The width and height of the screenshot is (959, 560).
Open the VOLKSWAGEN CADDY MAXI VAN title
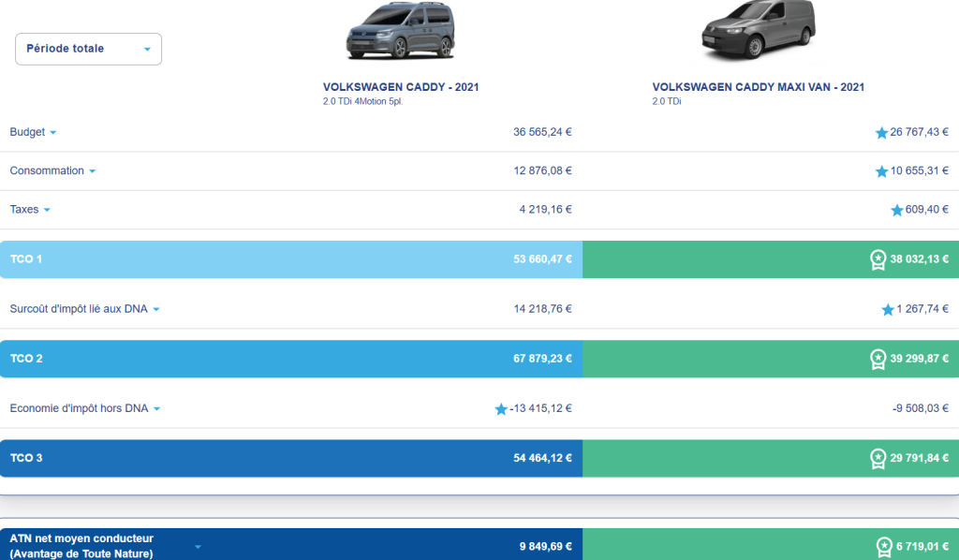[758, 87]
